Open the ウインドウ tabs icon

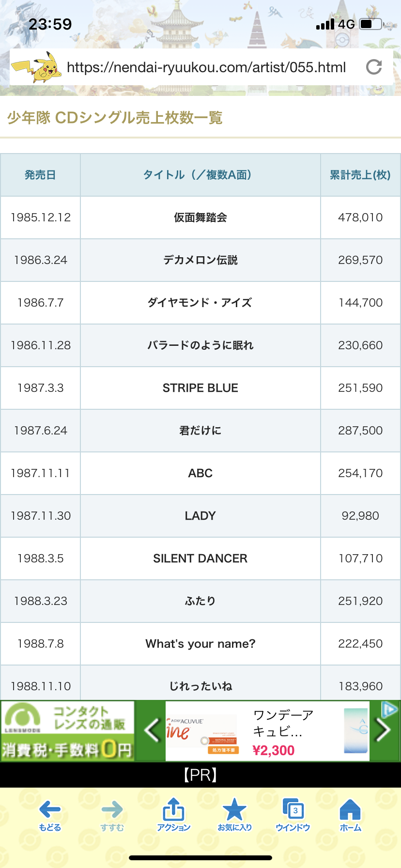pos(293,816)
